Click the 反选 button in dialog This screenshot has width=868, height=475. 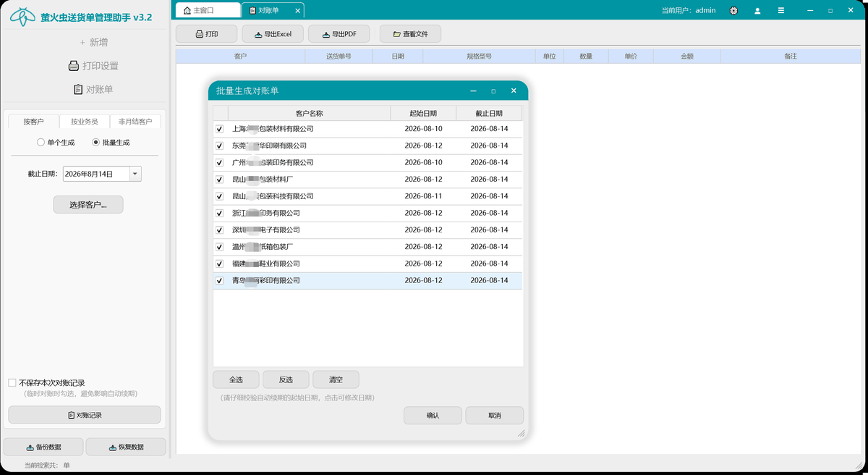(x=286, y=379)
